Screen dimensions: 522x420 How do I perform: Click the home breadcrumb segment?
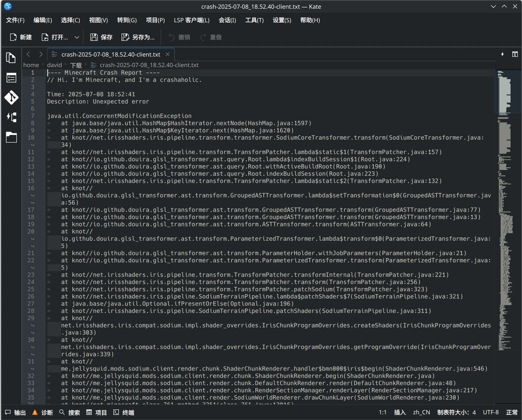click(31, 65)
